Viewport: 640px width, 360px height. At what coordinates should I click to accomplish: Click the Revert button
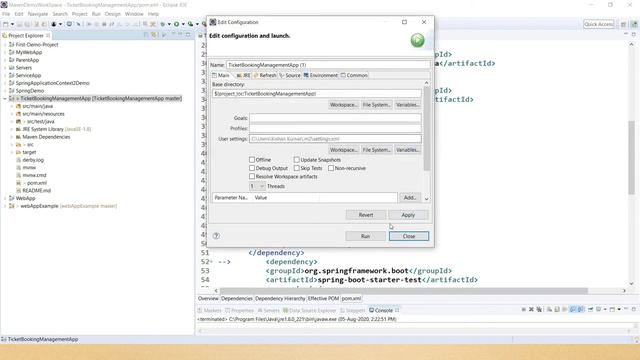tap(366, 215)
